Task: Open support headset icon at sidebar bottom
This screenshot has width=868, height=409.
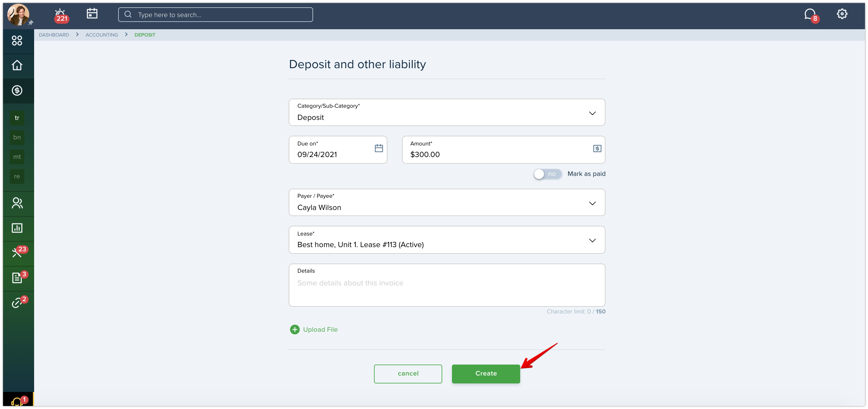Action: click(19, 400)
